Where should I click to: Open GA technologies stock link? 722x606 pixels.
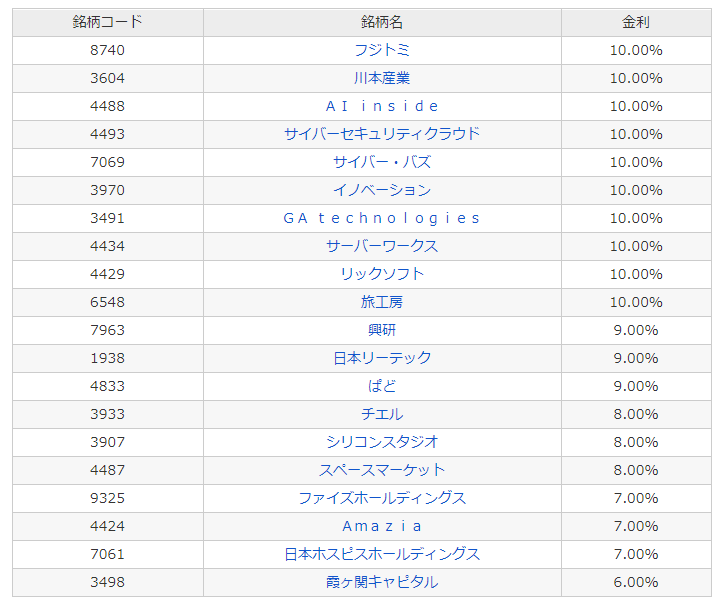pos(382,218)
